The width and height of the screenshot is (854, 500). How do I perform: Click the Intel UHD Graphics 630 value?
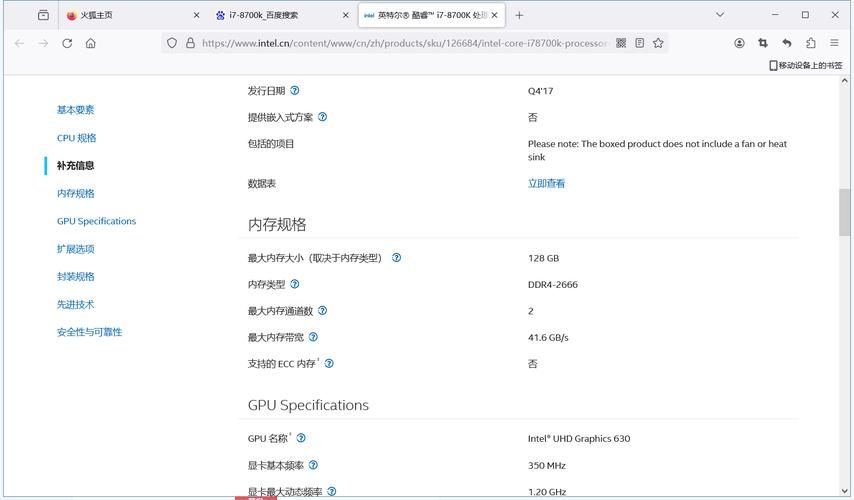tap(579, 438)
